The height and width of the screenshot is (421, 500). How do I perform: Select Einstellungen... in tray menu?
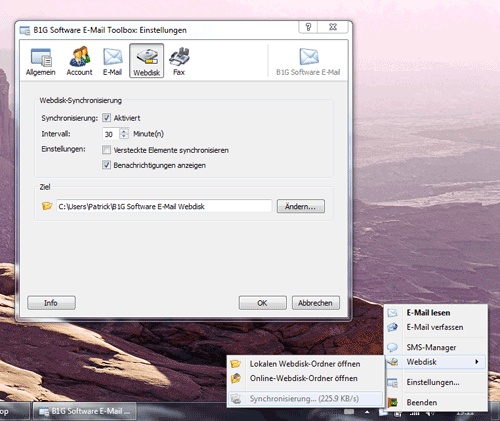(436, 382)
